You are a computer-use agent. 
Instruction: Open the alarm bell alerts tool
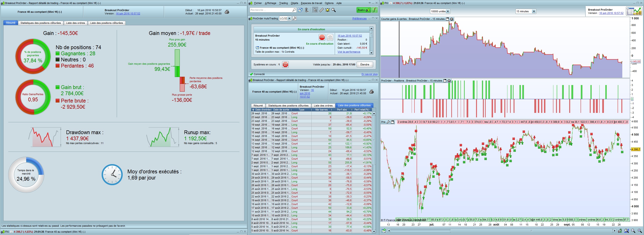point(327,10)
